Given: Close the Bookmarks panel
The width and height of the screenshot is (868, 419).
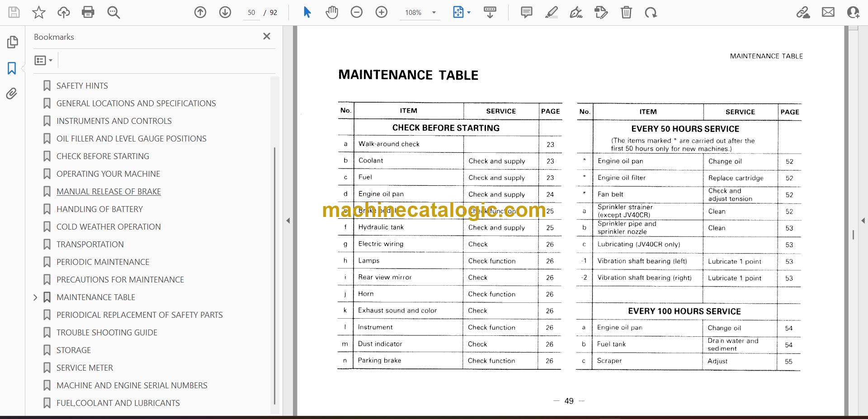Looking at the screenshot, I should (267, 36).
